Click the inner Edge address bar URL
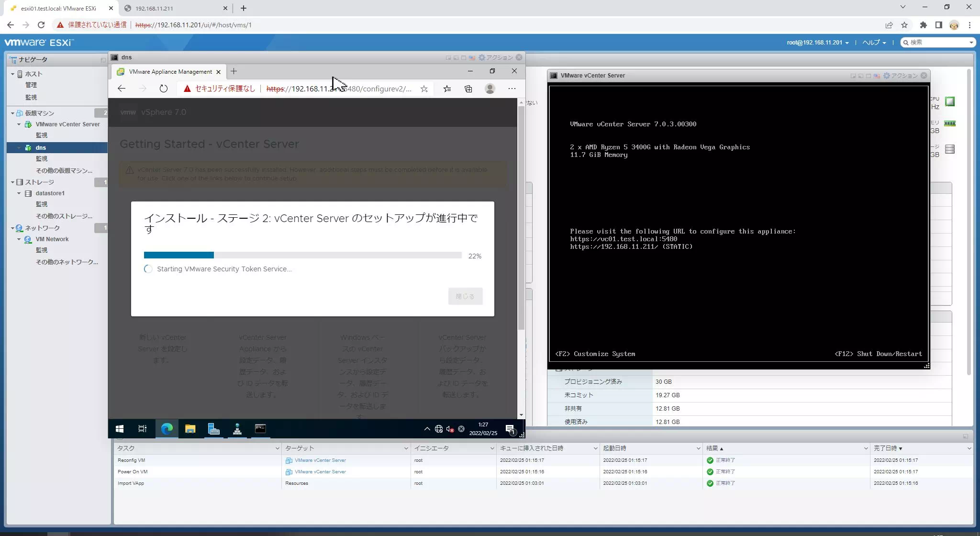Viewport: 980px width, 536px height. click(339, 89)
